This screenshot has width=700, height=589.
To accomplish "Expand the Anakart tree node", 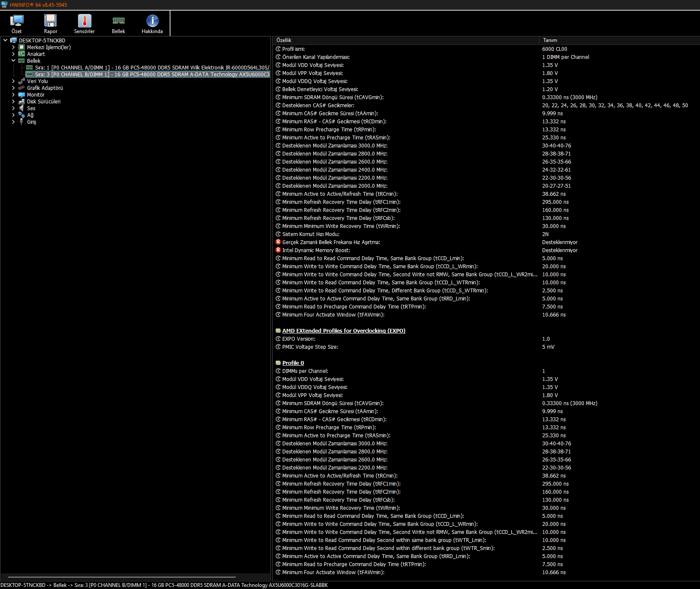I will pyautogui.click(x=13, y=54).
